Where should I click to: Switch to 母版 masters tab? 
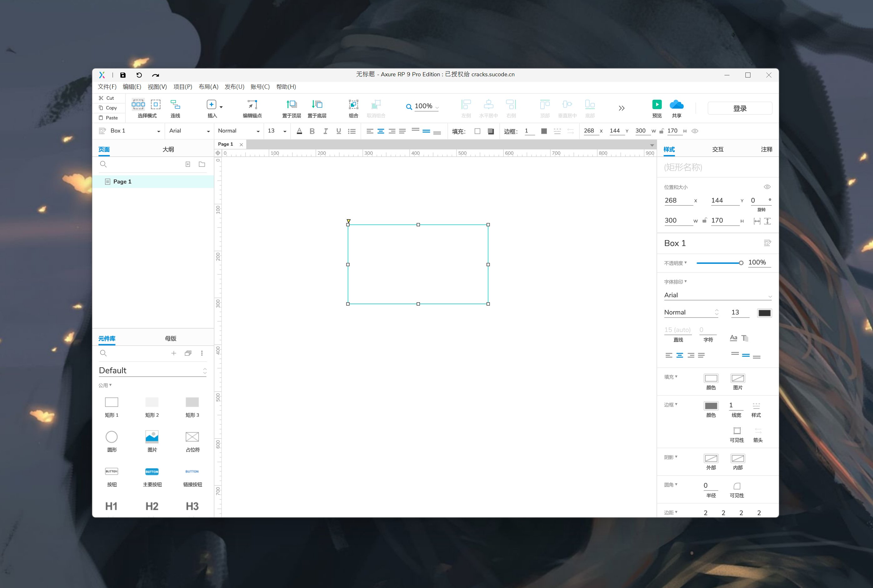pos(171,338)
